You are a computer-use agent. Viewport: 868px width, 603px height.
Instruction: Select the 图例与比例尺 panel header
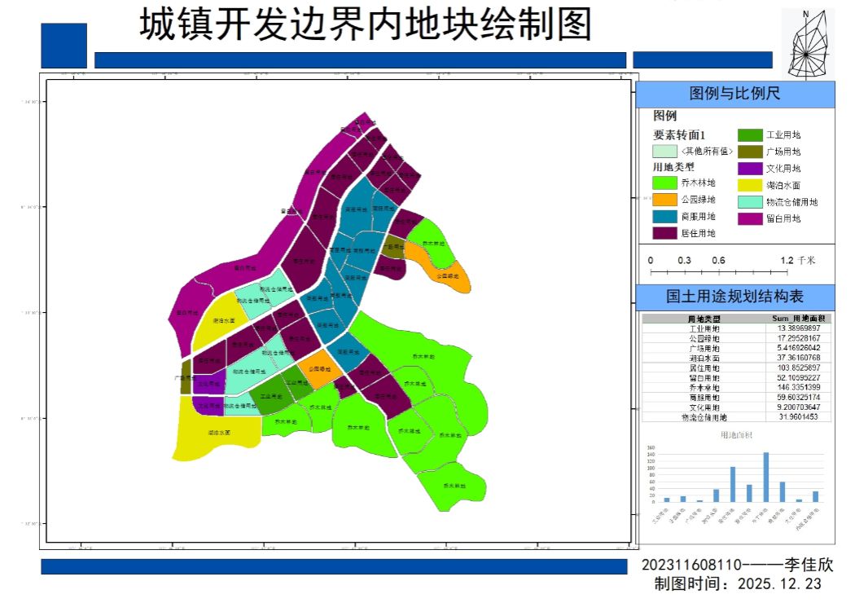[734, 94]
